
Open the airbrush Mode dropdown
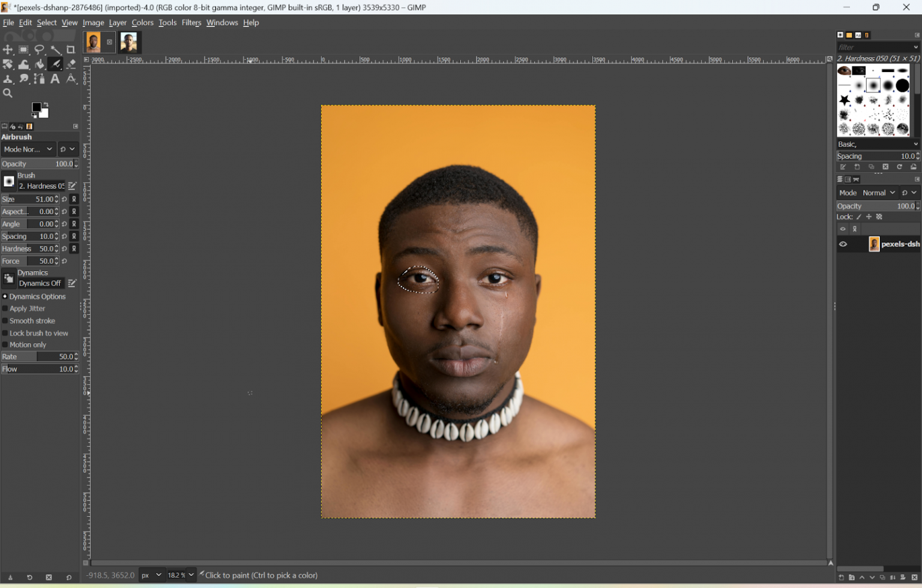(x=28, y=149)
